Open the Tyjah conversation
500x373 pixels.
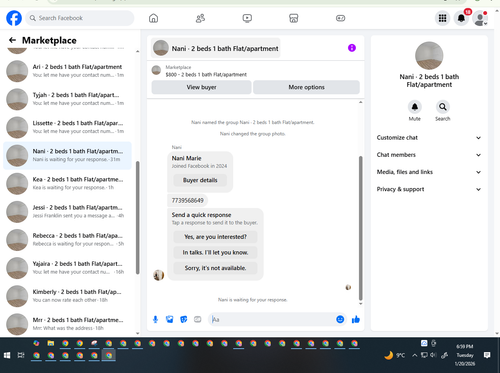pyautogui.click(x=68, y=99)
